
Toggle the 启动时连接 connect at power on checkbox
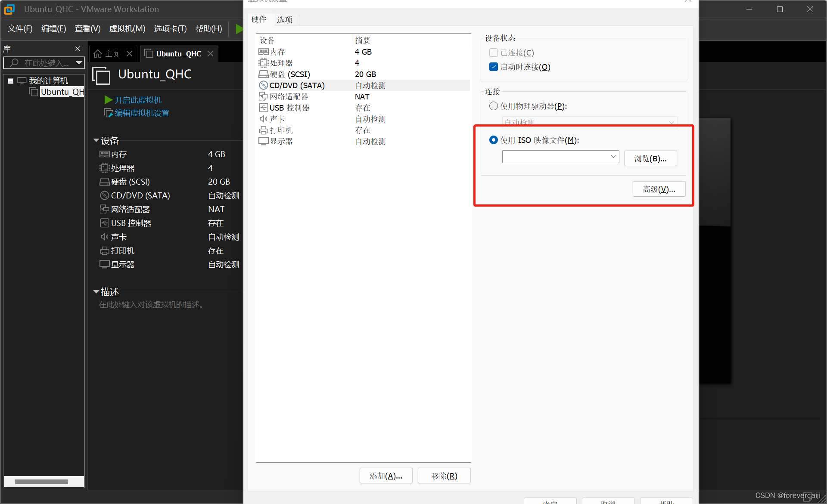494,67
